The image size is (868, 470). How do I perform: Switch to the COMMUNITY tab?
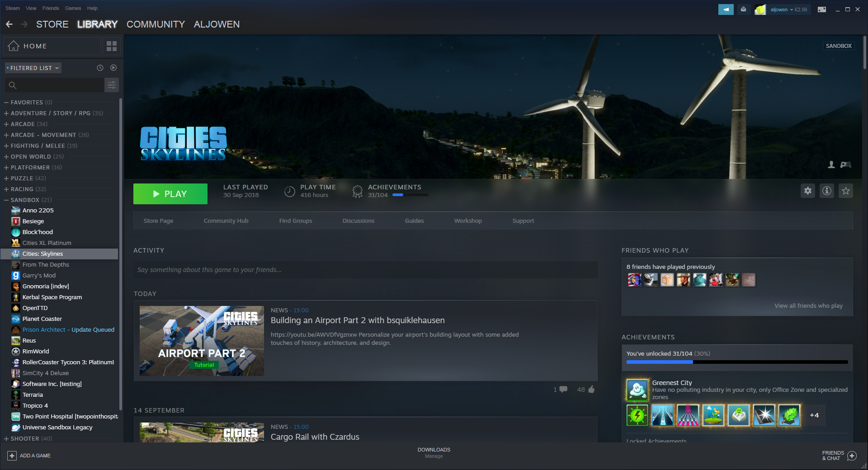[156, 24]
